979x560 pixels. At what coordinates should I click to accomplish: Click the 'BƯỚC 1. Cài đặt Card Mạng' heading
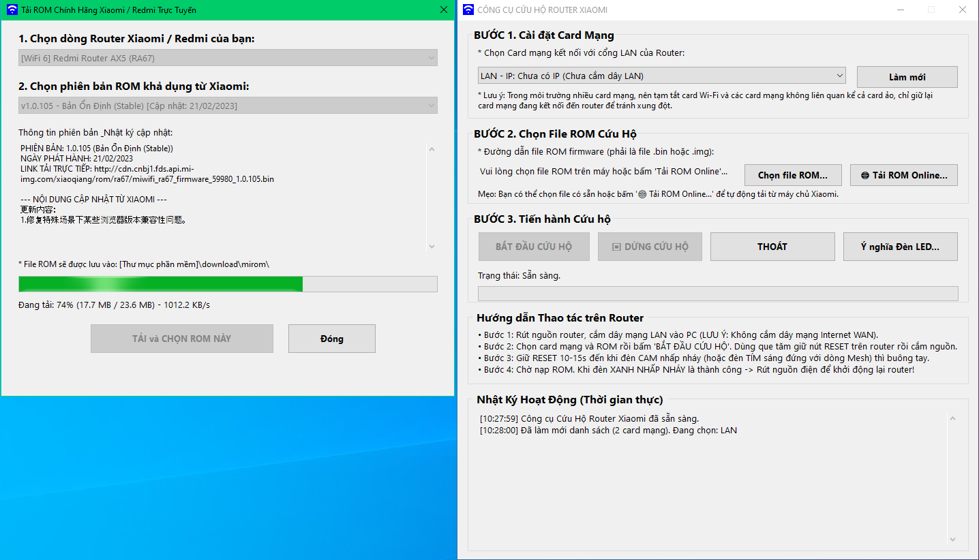(544, 35)
